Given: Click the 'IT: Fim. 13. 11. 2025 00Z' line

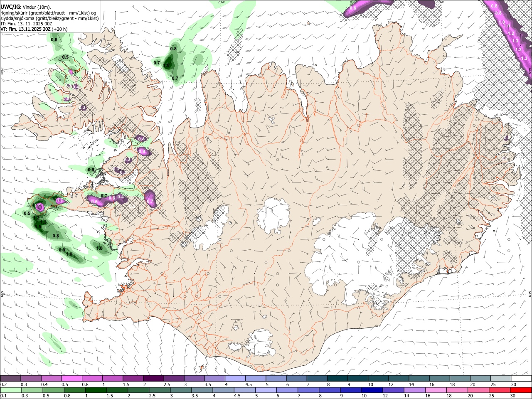Looking at the screenshot, I should coord(27,24).
